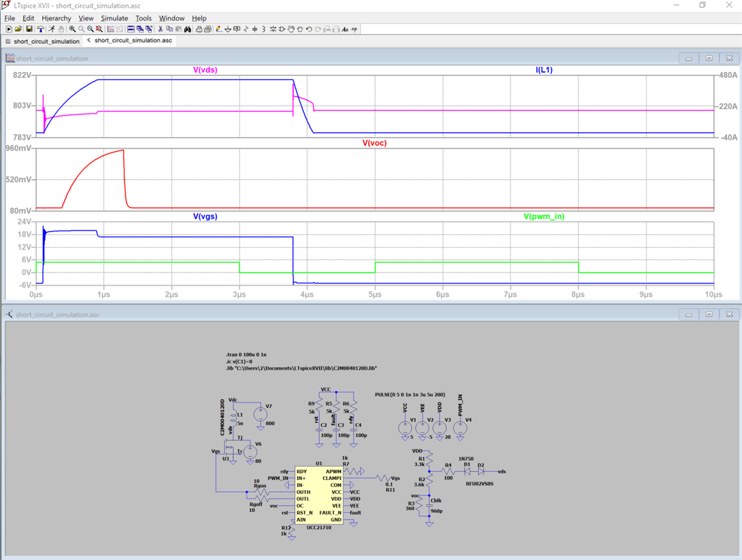Image resolution: width=742 pixels, height=560 pixels.
Task: Open the File menu
Action: point(10,18)
